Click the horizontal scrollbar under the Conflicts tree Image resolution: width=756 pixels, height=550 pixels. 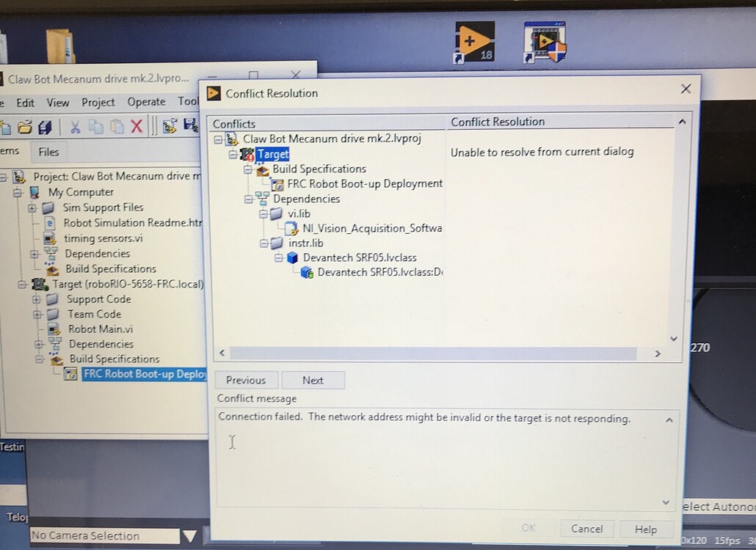[433, 353]
